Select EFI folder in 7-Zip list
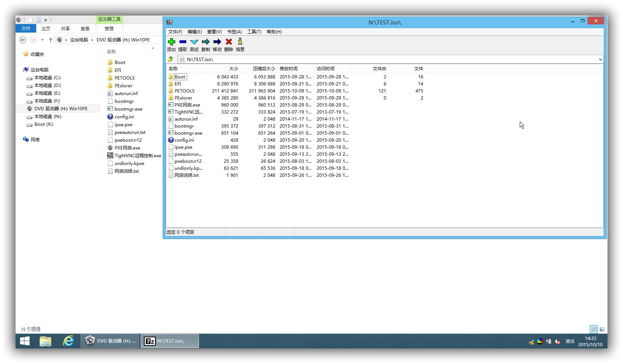The image size is (623, 364). coord(178,84)
